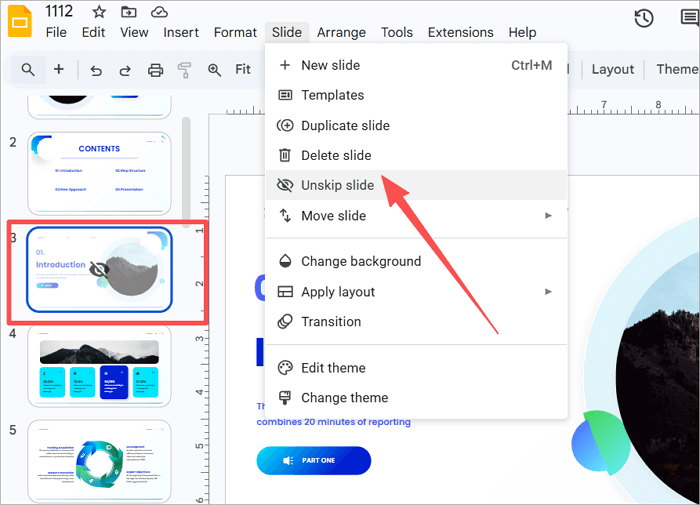
Task: Check the cloud save status icon
Action: pyautogui.click(x=159, y=12)
